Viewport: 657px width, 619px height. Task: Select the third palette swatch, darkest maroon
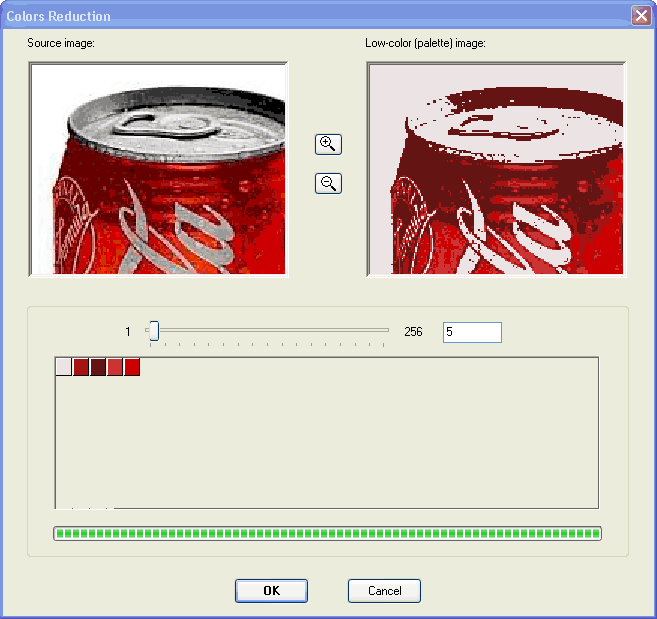pyautogui.click(x=98, y=367)
